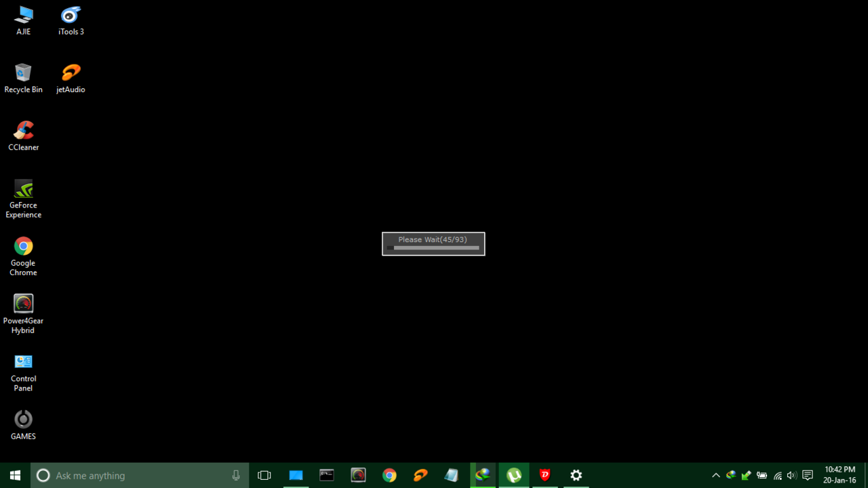The image size is (868, 488).
Task: Select the GeForce Experience desktop icon
Action: pyautogui.click(x=24, y=199)
